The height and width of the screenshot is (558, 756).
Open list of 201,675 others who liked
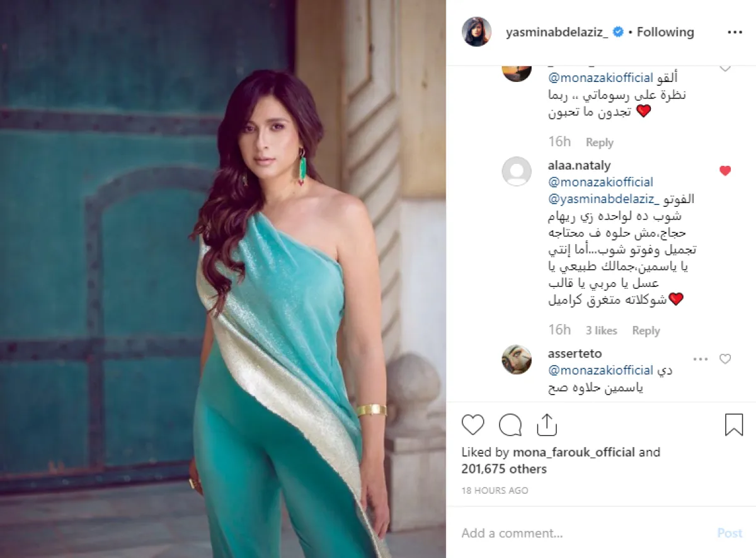click(x=504, y=469)
